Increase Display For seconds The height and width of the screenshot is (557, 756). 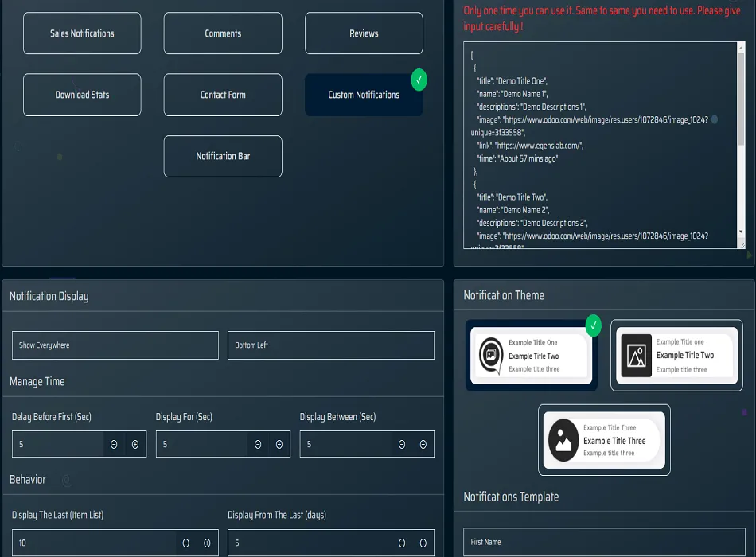coord(279,445)
